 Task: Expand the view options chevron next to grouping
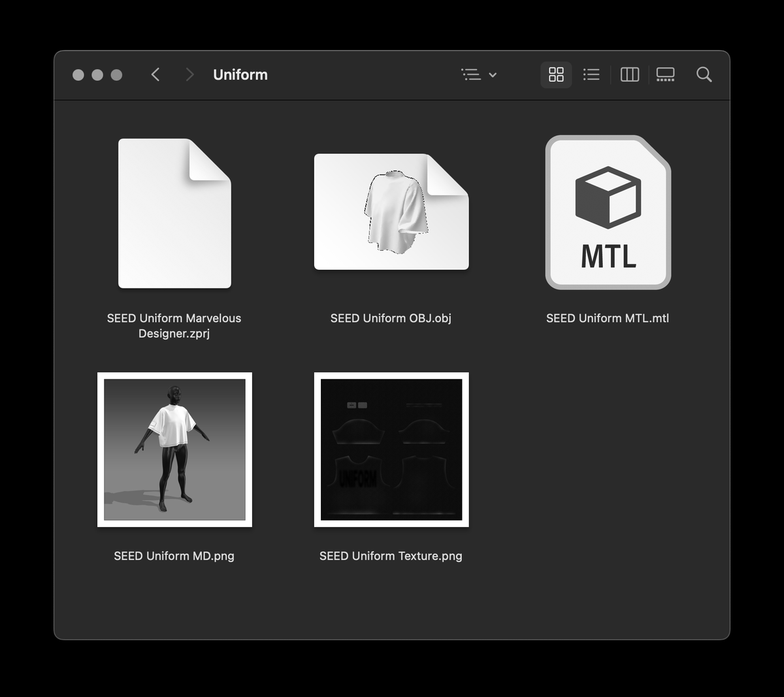point(493,74)
